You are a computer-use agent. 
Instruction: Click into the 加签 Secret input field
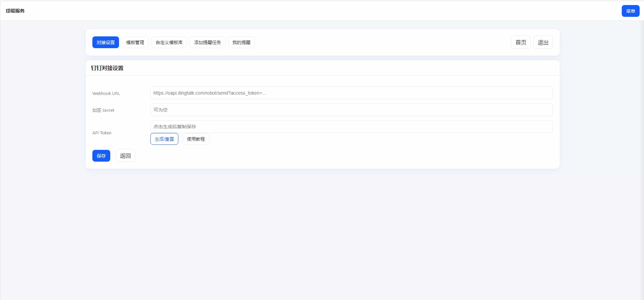tap(351, 110)
